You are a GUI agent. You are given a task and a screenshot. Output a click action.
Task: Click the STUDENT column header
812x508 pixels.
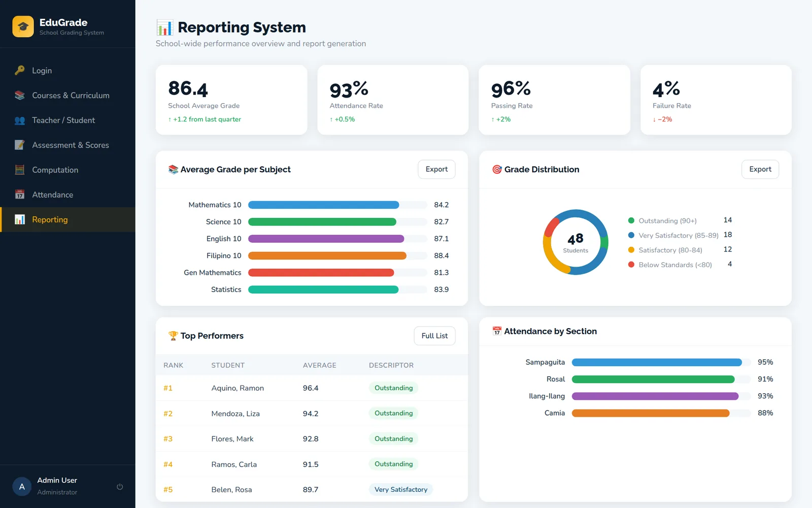tap(228, 365)
